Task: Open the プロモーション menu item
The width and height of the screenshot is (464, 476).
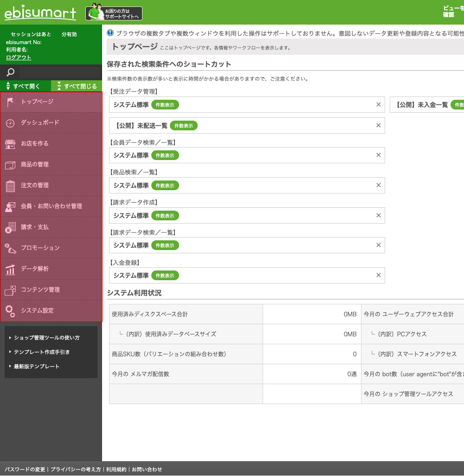Action: tap(40, 248)
